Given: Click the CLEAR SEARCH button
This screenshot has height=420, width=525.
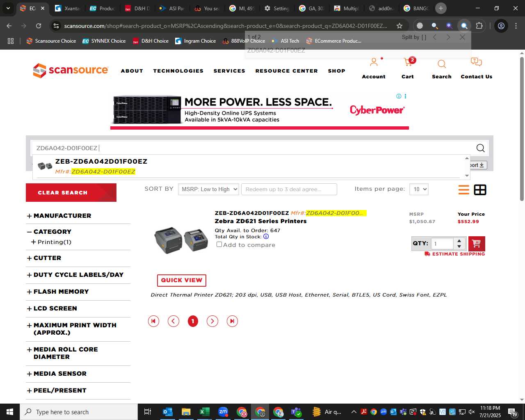Looking at the screenshot, I should [71, 192].
